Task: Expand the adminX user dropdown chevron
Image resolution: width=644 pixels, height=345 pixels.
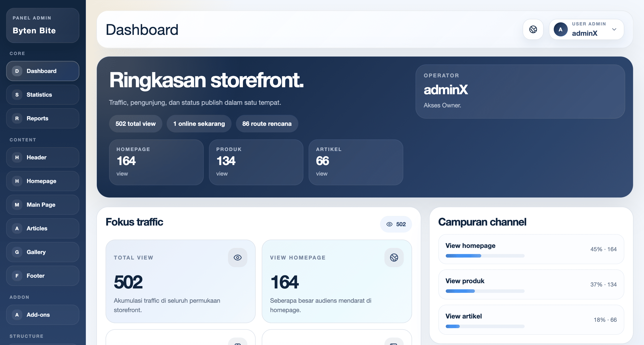Action: click(x=614, y=30)
